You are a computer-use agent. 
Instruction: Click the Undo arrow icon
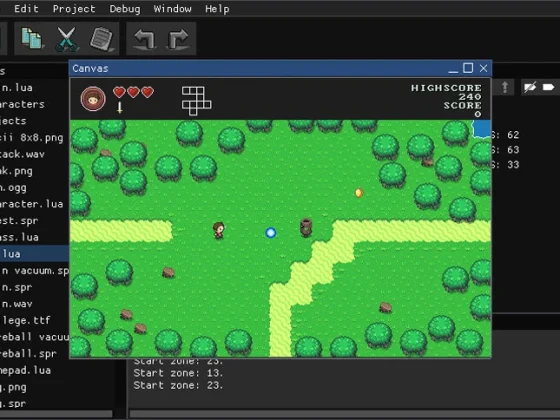(144, 39)
